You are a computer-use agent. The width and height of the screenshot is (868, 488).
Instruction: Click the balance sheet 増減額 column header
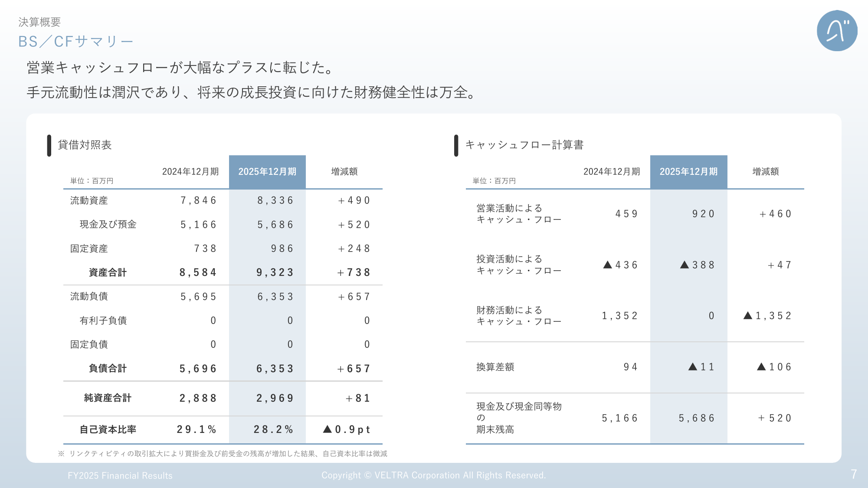[x=344, y=172]
